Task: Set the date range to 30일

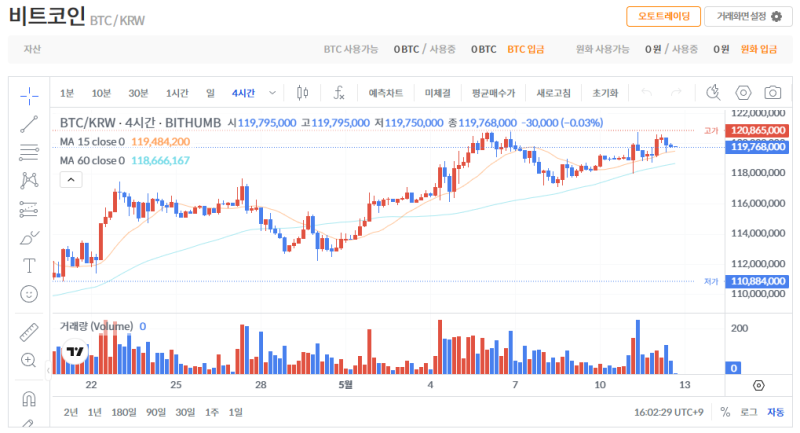Action: [185, 412]
